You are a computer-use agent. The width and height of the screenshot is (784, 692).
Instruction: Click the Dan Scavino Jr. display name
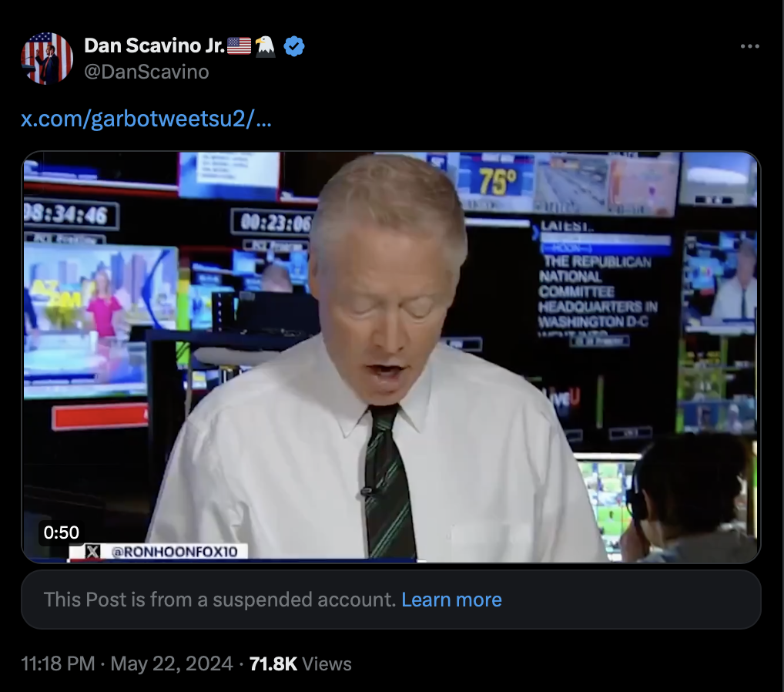click(x=155, y=45)
